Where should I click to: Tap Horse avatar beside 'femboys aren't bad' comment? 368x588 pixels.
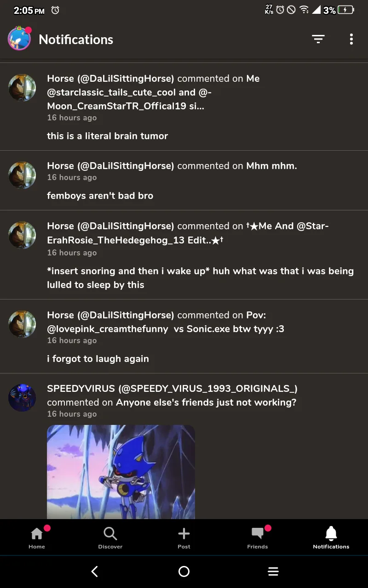22,175
